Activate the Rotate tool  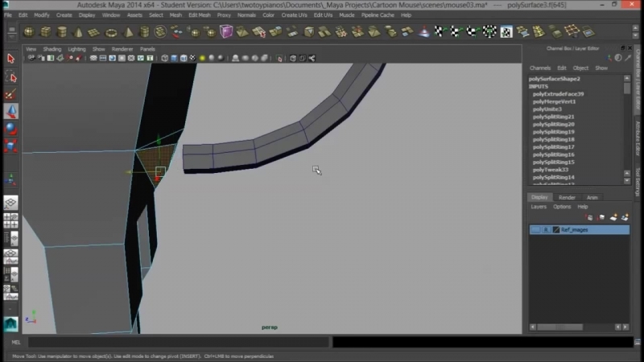tap(10, 129)
